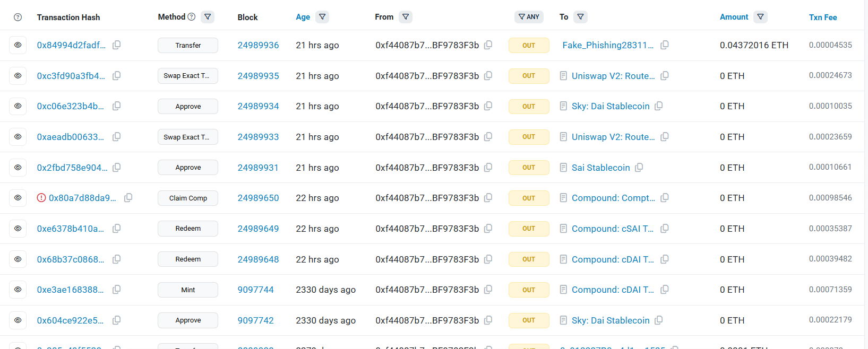This screenshot has width=868, height=349.
Task: Copy Fake_Phishing28311 address
Action: [665, 45]
